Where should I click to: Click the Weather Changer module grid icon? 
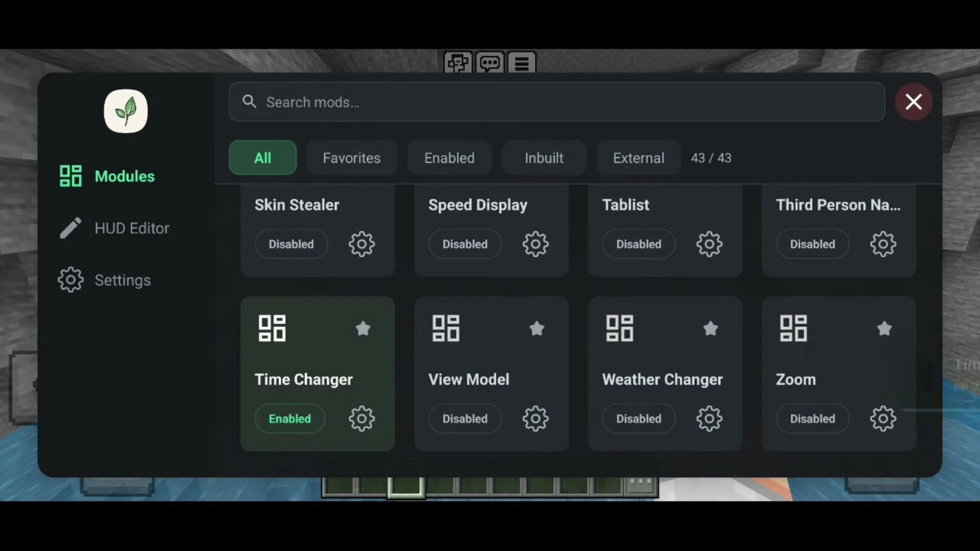click(x=620, y=328)
